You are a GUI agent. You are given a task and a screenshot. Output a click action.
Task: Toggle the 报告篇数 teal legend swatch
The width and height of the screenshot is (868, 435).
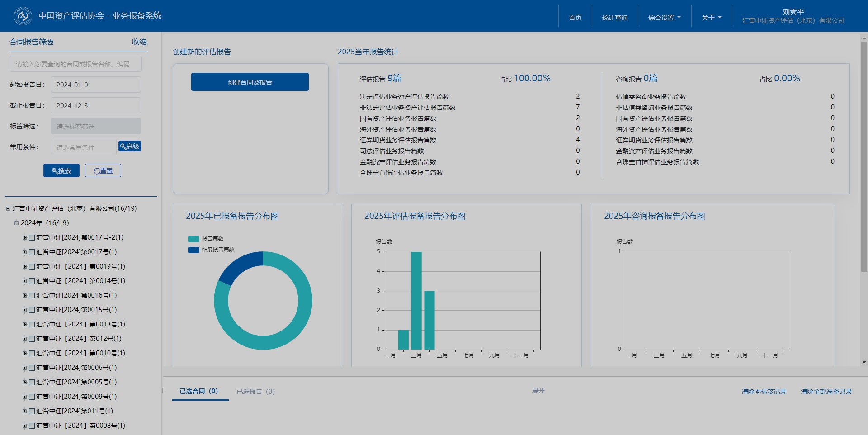[193, 239]
